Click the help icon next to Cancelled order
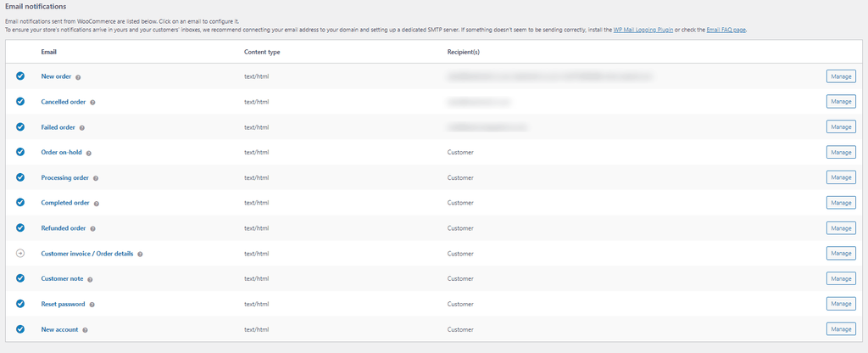This screenshot has height=353, width=868. pos(92,102)
